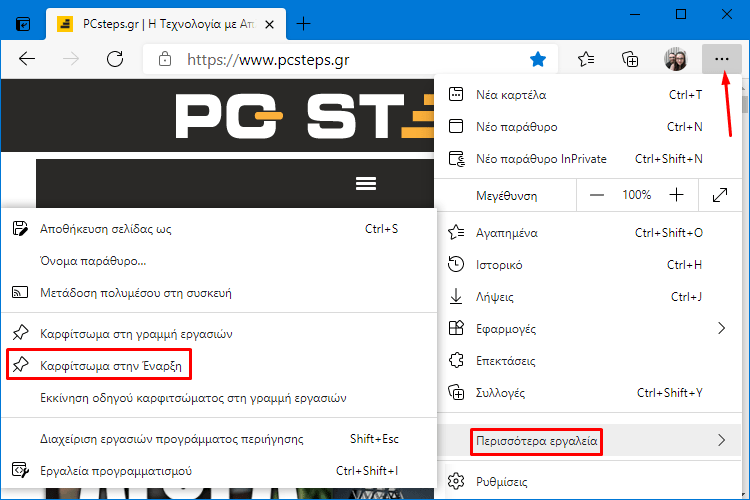750x500 pixels.
Task: Choose Νέο παράθυρο InPrivate menu item
Action: point(587,159)
